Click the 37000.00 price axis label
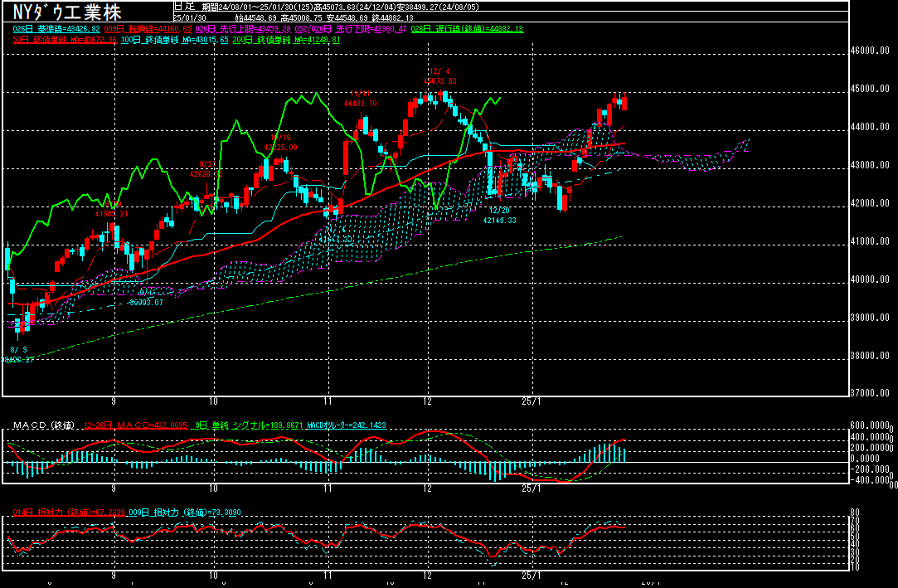Viewport: 898px width, 588px height. click(x=870, y=393)
